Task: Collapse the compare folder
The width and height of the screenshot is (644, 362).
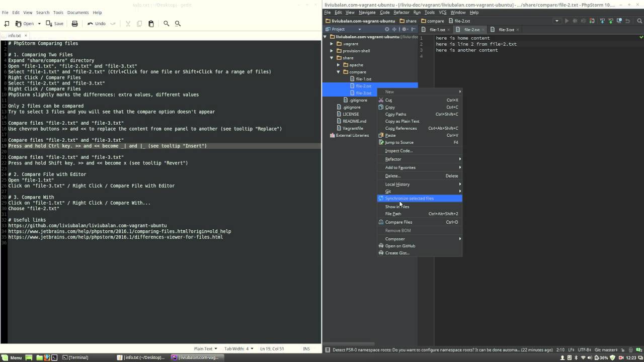Action: pyautogui.click(x=339, y=72)
